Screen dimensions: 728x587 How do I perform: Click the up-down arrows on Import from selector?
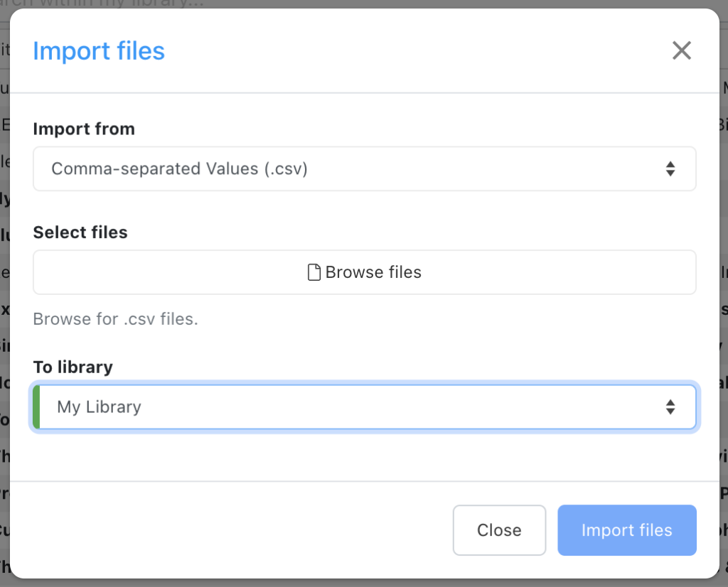click(669, 168)
